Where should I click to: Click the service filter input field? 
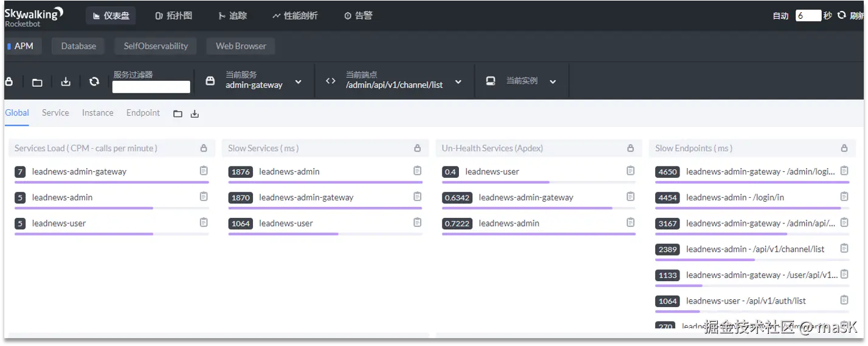151,87
